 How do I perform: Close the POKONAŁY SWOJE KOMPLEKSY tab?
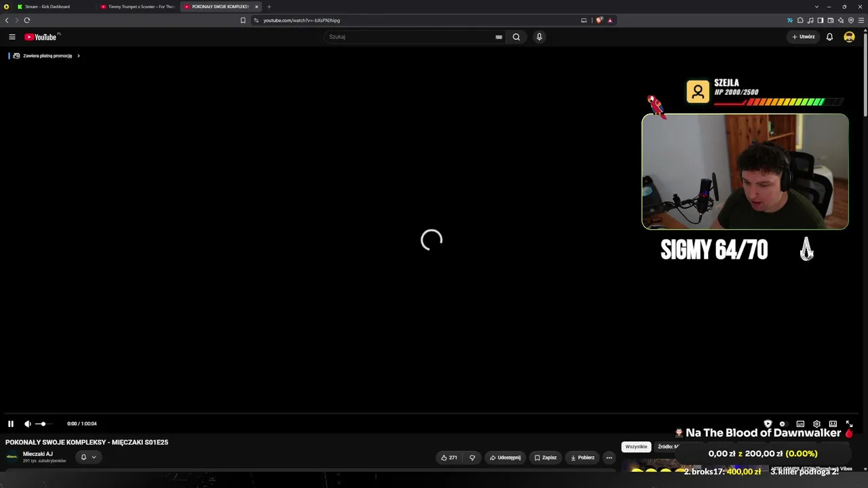[256, 7]
